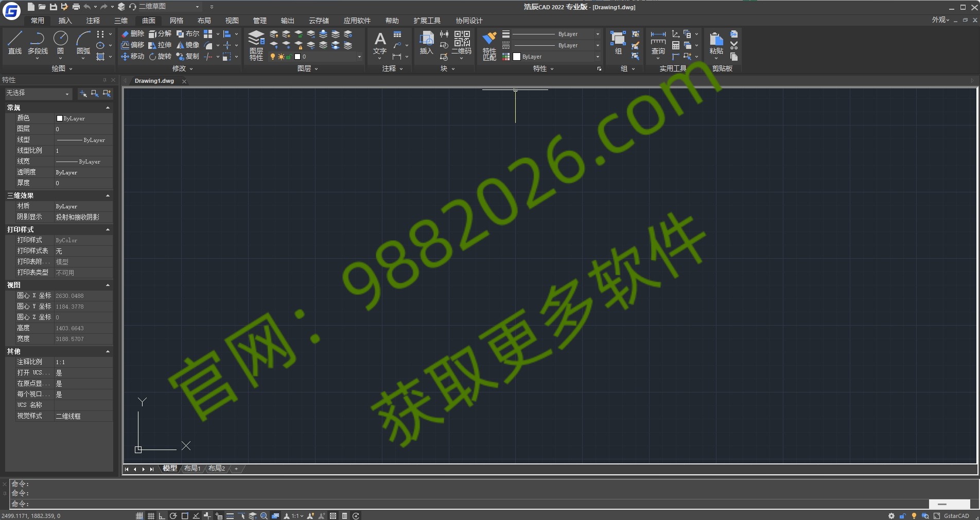Toggle the layer lightbulb on/off icon
This screenshot has height=520, width=980.
coord(273,57)
